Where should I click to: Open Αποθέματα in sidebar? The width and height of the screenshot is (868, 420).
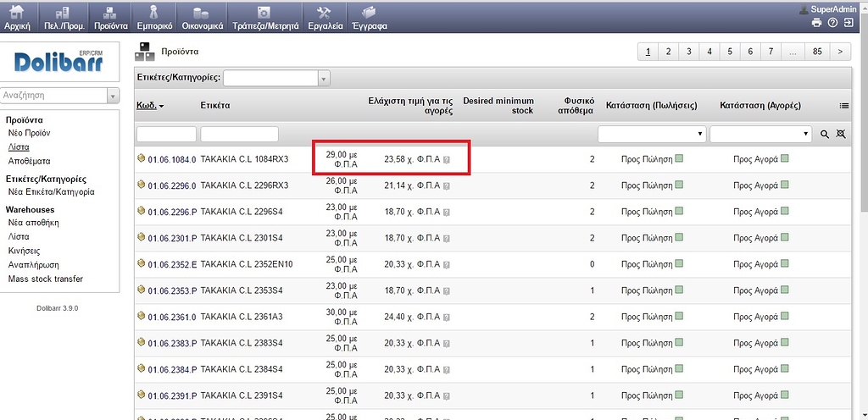click(29, 162)
